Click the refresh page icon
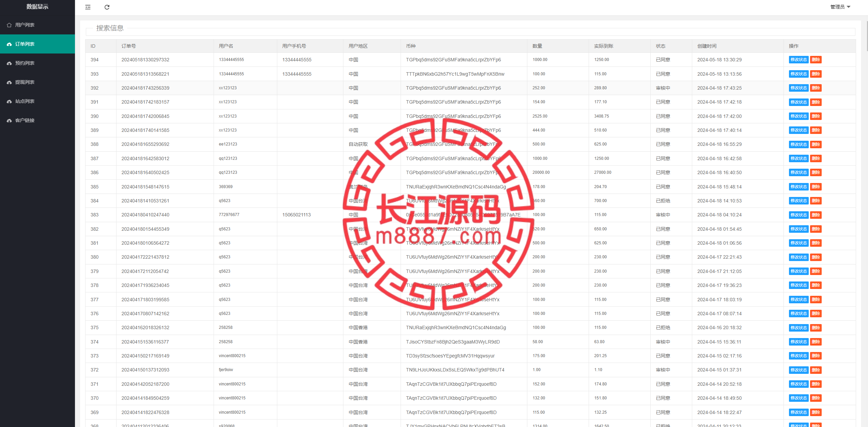The image size is (868, 427). (107, 7)
